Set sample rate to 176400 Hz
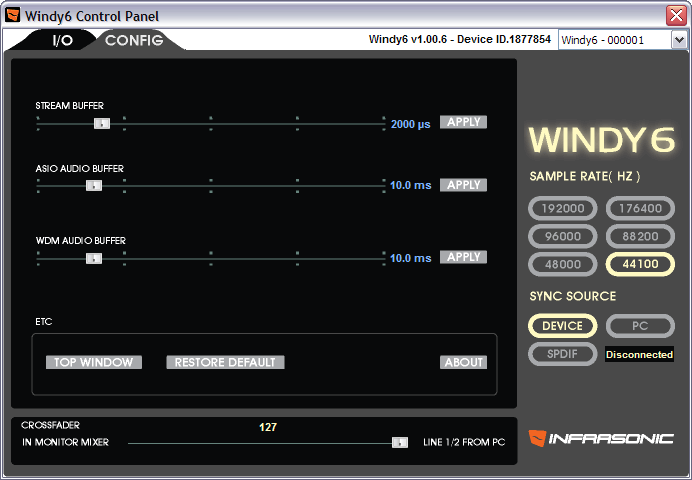The image size is (692, 480). coord(640,208)
